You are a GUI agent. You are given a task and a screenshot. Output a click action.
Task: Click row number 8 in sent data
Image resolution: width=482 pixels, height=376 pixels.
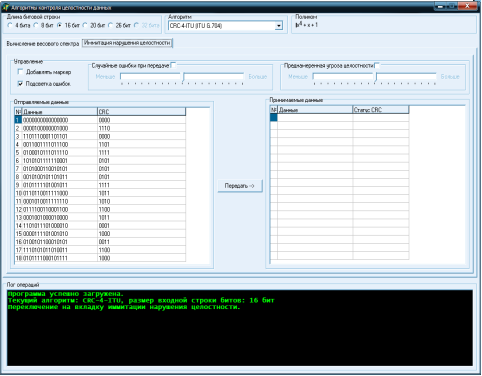click(x=18, y=177)
